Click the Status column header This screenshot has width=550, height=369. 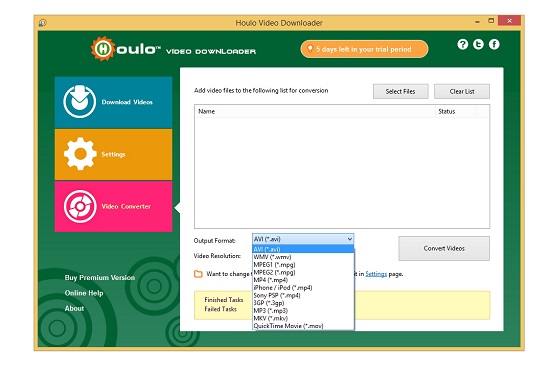(456, 112)
